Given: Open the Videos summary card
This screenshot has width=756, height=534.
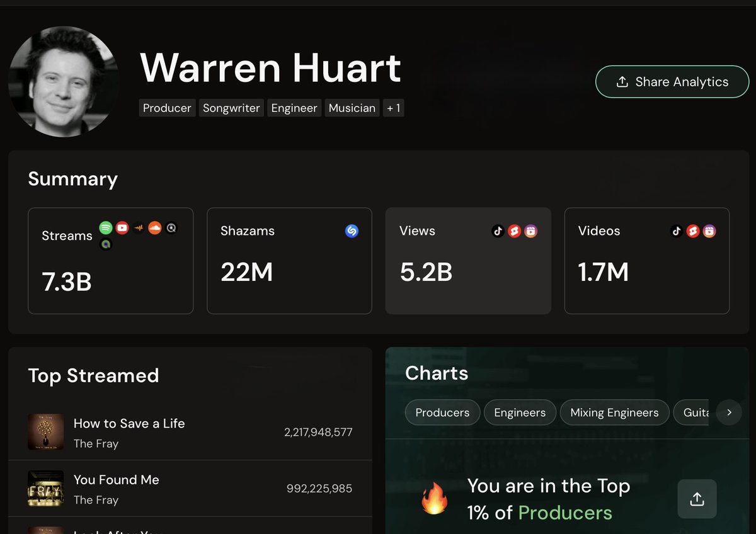Looking at the screenshot, I should click(647, 261).
